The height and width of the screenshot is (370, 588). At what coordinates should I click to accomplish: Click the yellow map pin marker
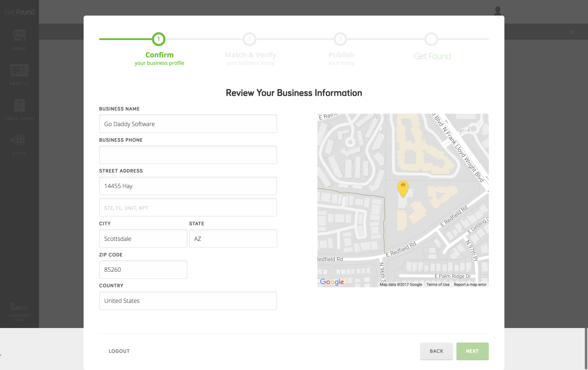coord(403,188)
